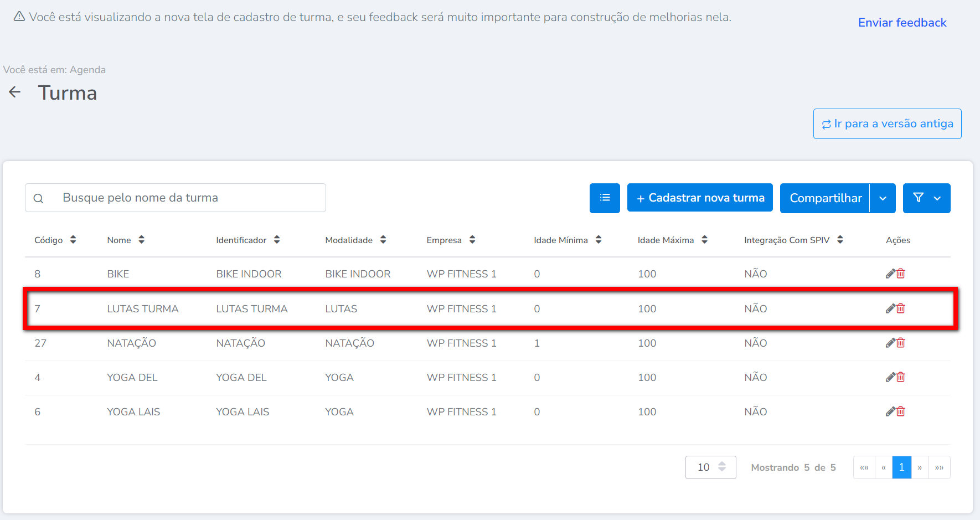Viewport: 980px width, 520px height.
Task: Open the rows-per-page selector showing 10
Action: tap(710, 467)
